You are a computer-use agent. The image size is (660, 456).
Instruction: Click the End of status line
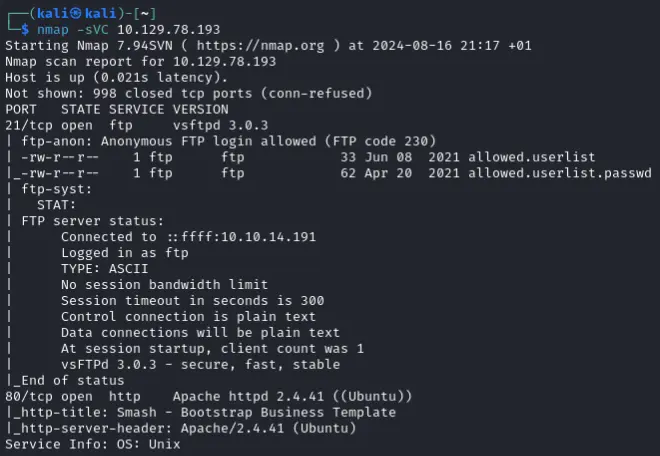click(x=66, y=380)
